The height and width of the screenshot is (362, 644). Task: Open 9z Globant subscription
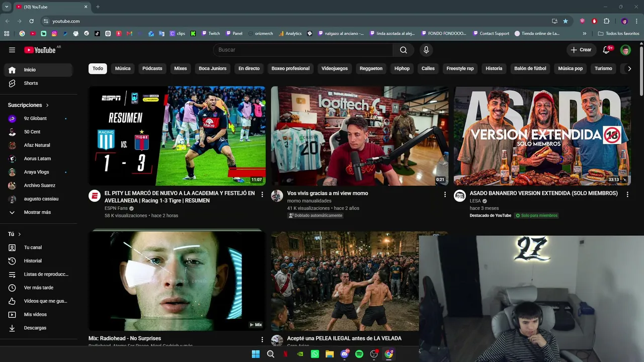click(x=38, y=119)
